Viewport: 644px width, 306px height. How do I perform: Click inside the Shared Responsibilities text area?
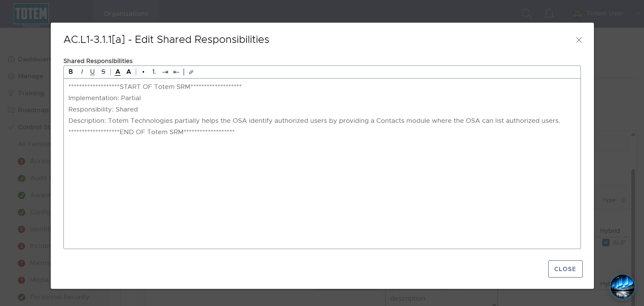point(322,164)
